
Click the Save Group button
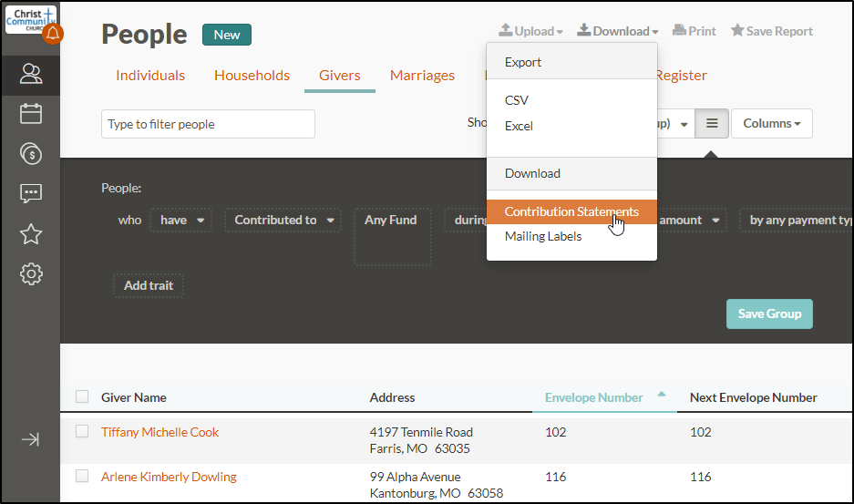768,314
